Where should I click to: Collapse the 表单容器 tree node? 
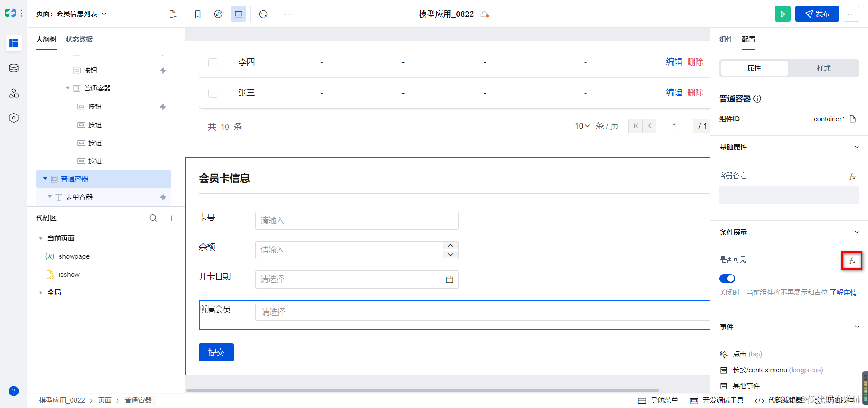[50, 197]
